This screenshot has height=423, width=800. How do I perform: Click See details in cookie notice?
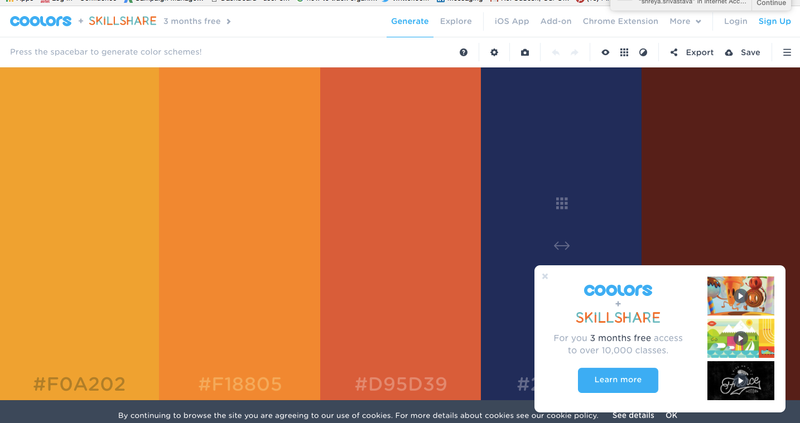[x=633, y=415]
